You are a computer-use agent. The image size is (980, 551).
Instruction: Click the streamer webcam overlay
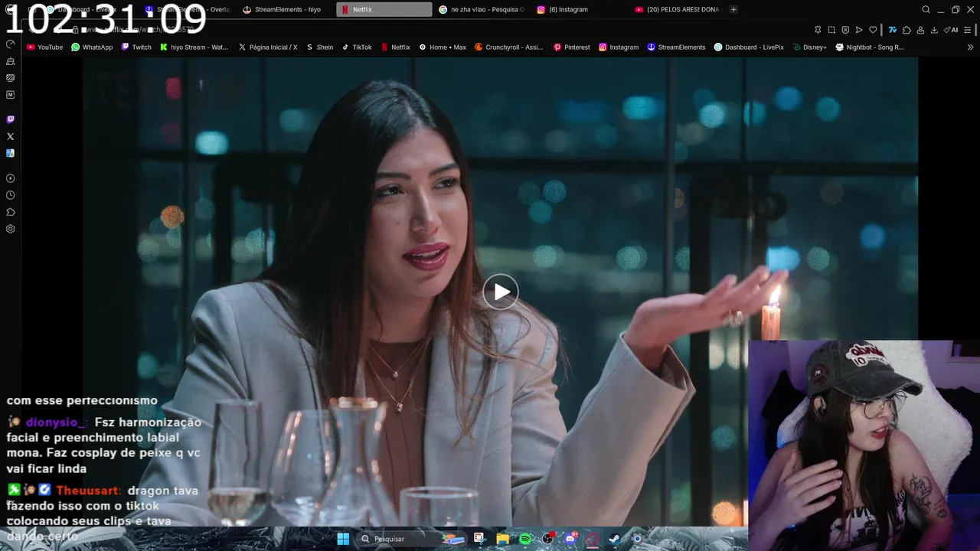point(864,445)
